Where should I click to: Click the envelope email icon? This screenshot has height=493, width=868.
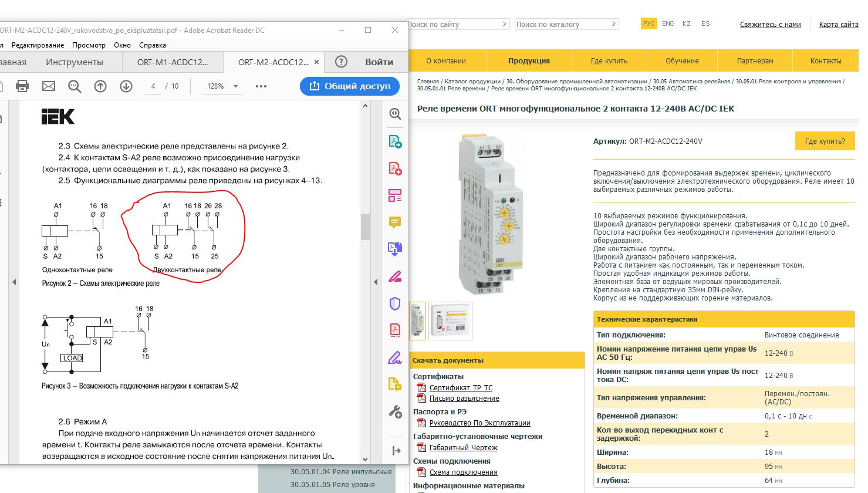coord(49,86)
